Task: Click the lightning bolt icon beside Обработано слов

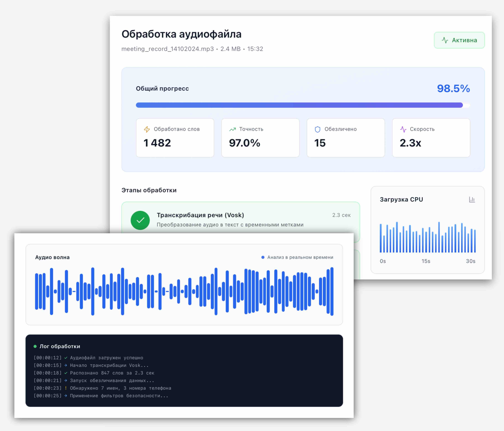Action: click(147, 129)
